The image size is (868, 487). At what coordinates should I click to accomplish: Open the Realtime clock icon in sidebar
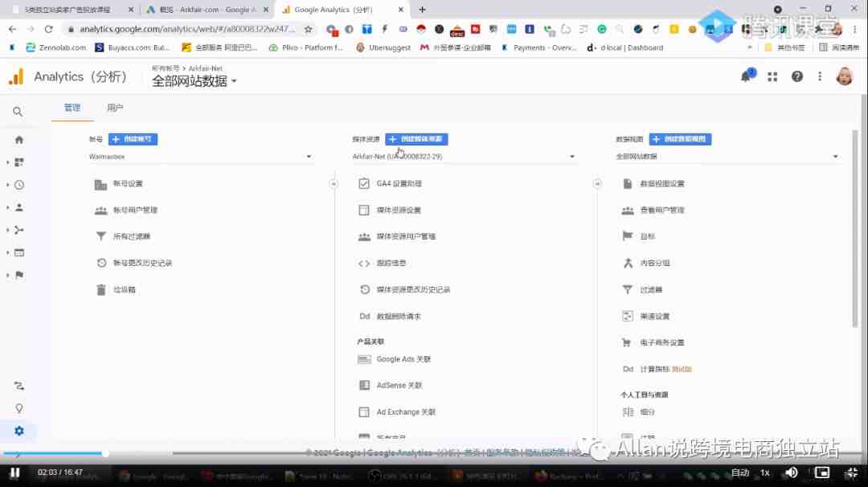coord(18,185)
